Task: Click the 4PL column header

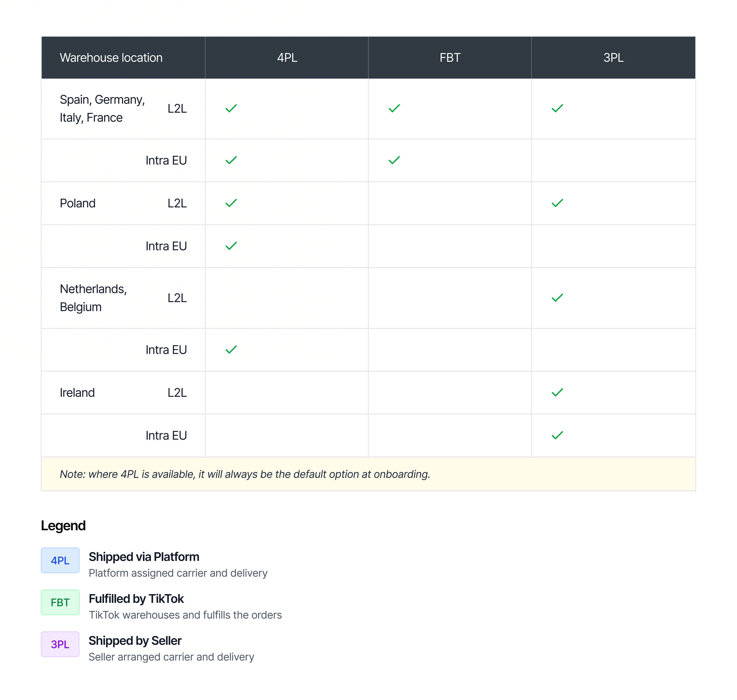Action: tap(287, 57)
